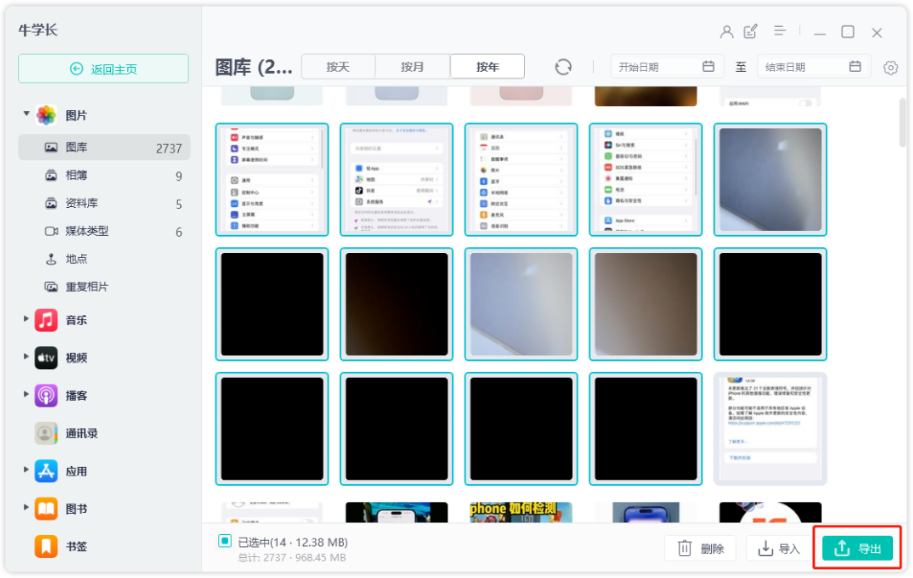Expand the 图书 tree section
This screenshot has width=913, height=578.
click(26, 507)
